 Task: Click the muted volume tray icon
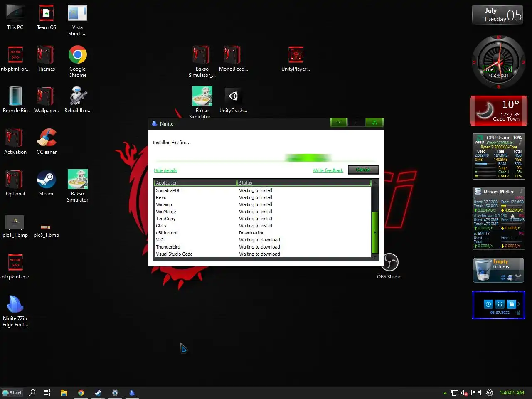coord(465,393)
